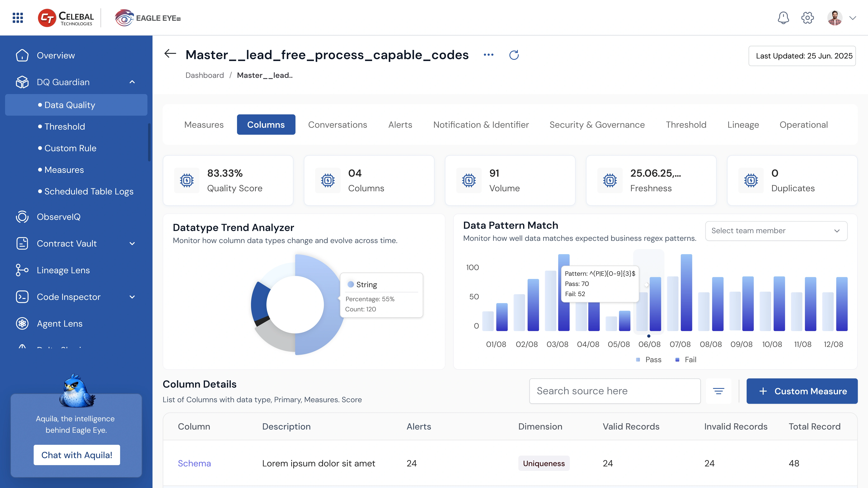Click the Code Inspector icon
Screen dimensions: 868x488
[x=22, y=297]
